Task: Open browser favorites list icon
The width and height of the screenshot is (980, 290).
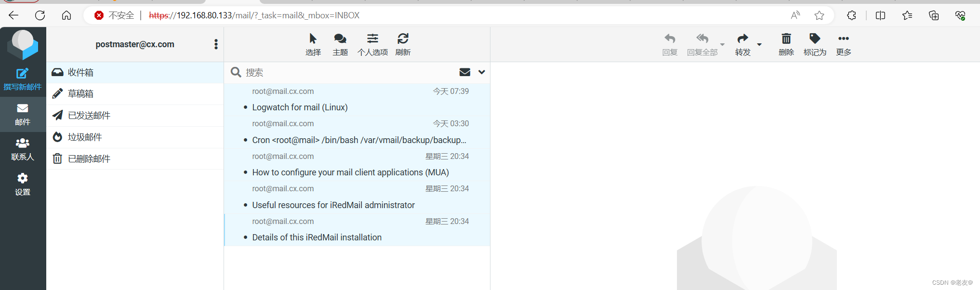Action: 907,15
